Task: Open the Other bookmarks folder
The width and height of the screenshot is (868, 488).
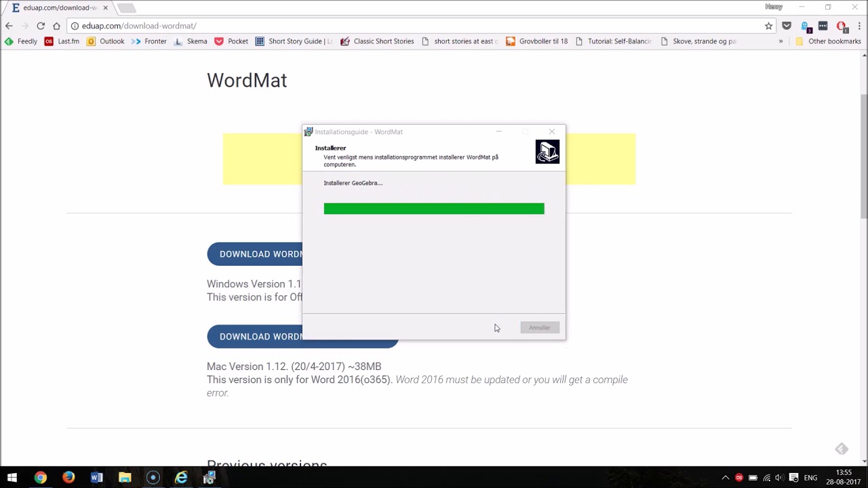Action: [x=828, y=41]
